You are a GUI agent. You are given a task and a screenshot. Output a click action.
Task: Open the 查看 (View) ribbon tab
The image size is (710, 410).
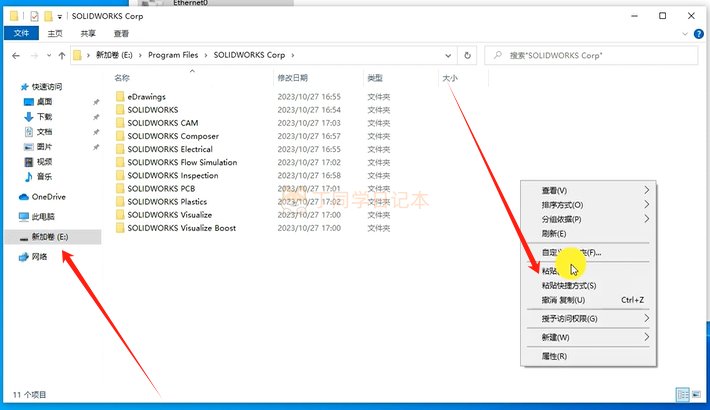(x=120, y=32)
